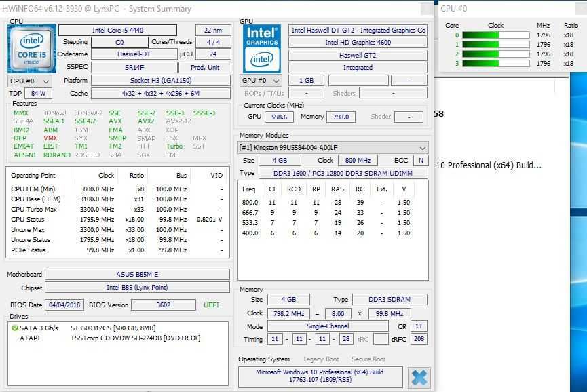Click the UEFI label

tap(211, 305)
